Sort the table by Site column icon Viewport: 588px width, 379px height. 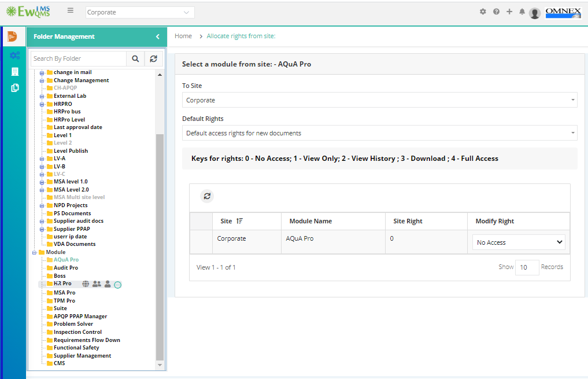tap(239, 221)
